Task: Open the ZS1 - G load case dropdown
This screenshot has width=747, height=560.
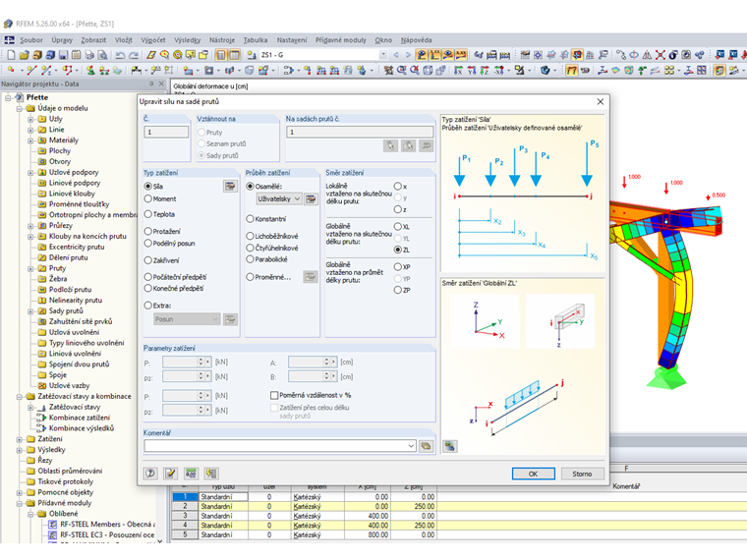Action: (x=383, y=55)
